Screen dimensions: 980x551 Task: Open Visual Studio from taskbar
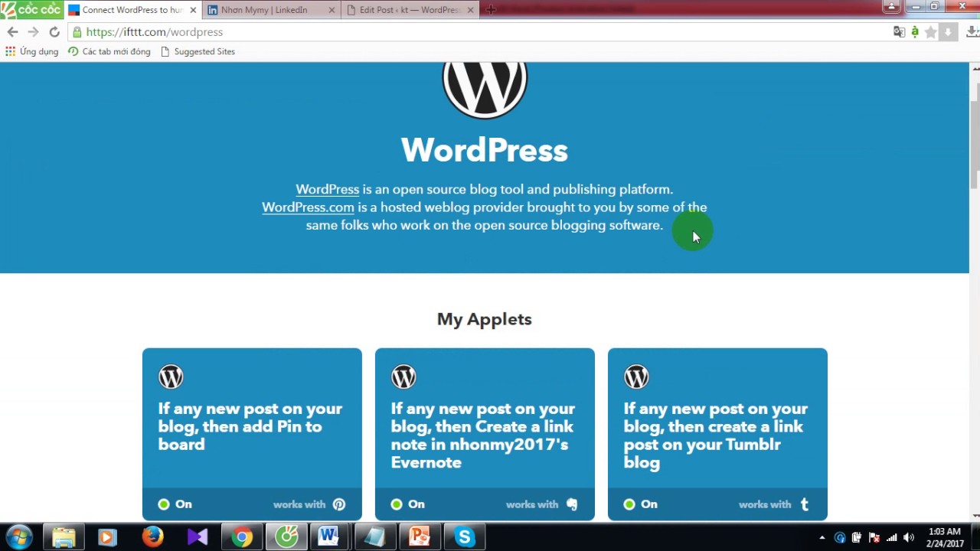coord(197,537)
